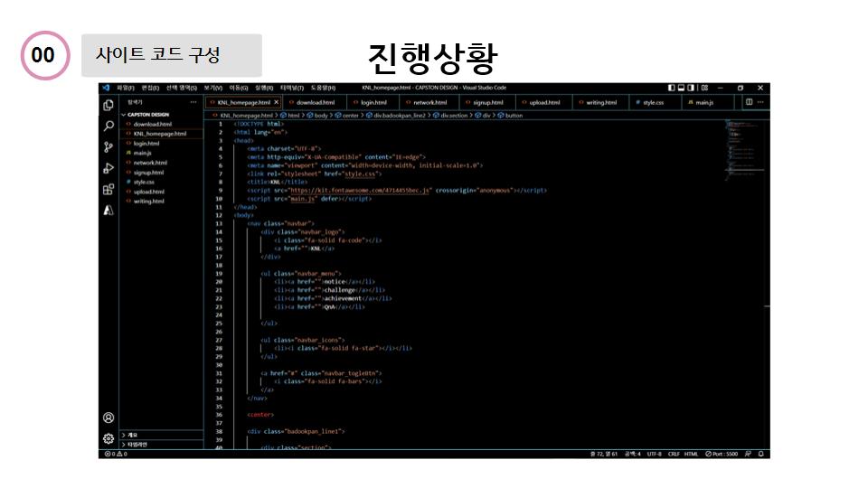The width and height of the screenshot is (868, 488).
Task: Open the Manage gear icon
Action: [x=108, y=439]
